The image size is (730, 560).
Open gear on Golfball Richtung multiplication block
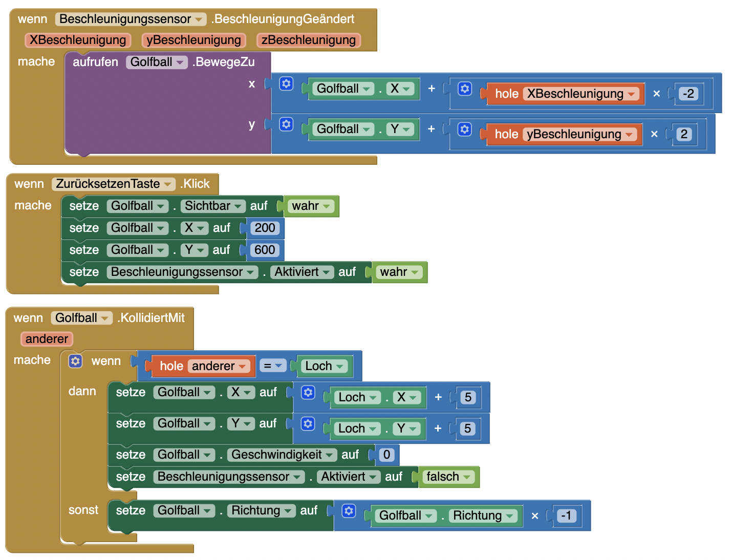click(349, 511)
